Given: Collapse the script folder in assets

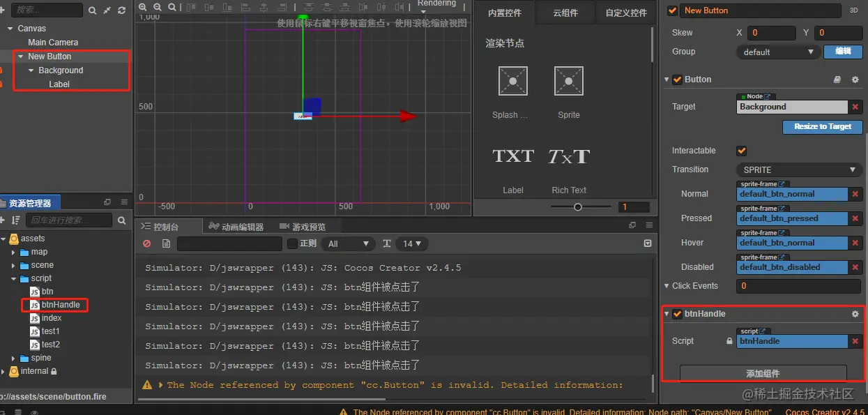Looking at the screenshot, I should 13,278.
